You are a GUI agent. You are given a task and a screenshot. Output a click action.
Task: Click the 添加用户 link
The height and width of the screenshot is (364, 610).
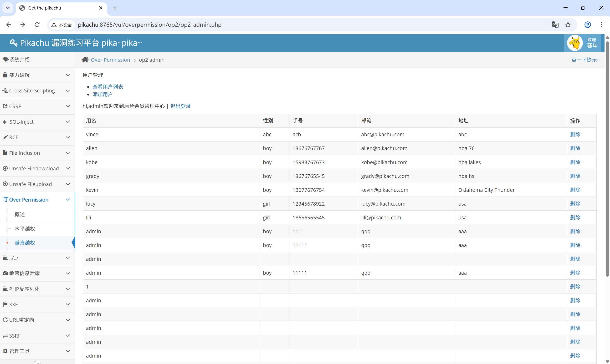[102, 94]
